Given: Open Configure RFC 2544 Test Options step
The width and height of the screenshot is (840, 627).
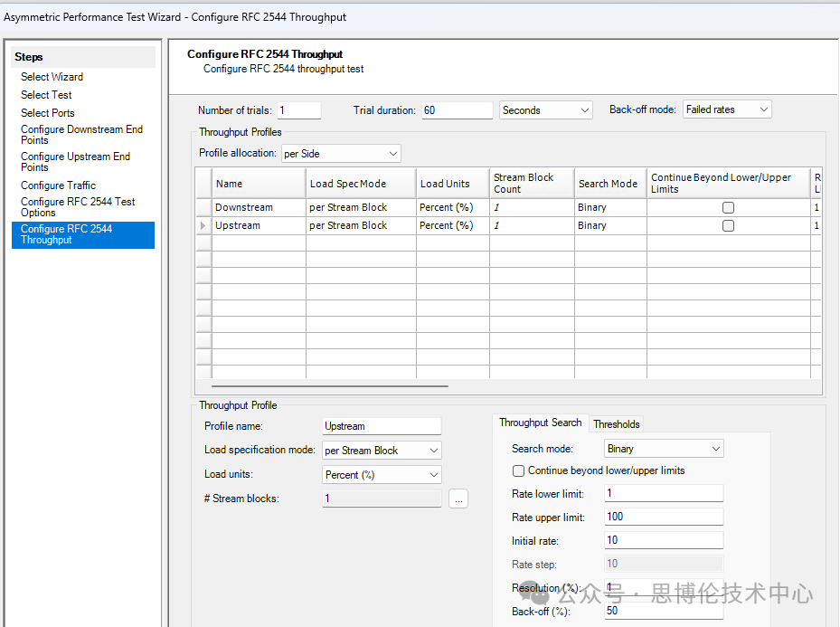Looking at the screenshot, I should pyautogui.click(x=78, y=207).
